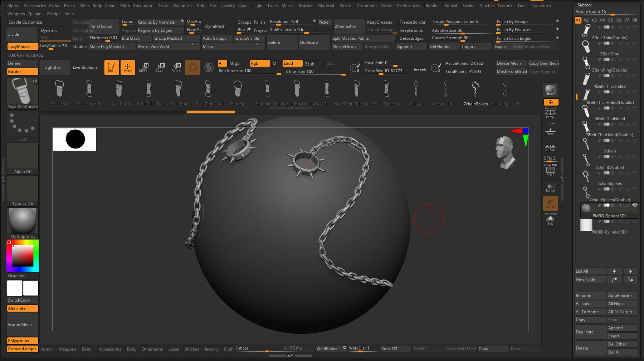Click the D icon beside ActivePoints
Image resolution: width=644 pixels, height=361 pixels.
click(x=436, y=68)
